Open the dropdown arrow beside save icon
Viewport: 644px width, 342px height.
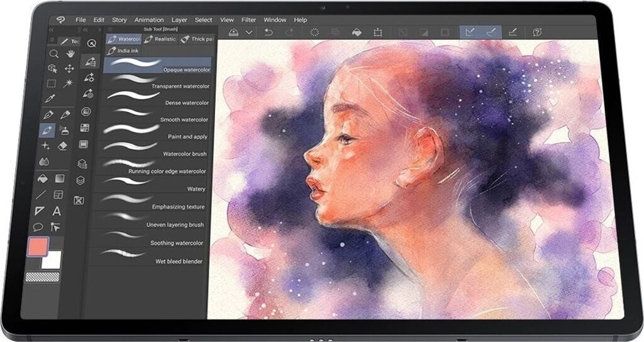click(250, 32)
